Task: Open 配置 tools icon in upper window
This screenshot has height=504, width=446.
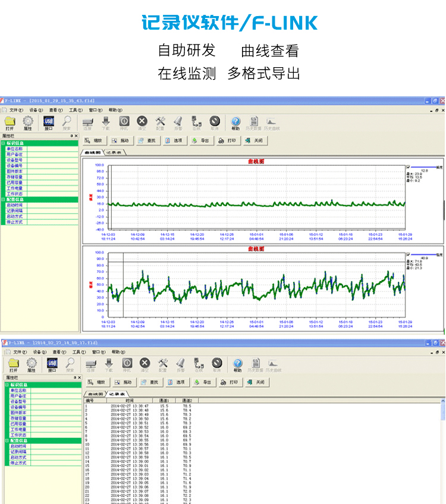Action: (160, 123)
